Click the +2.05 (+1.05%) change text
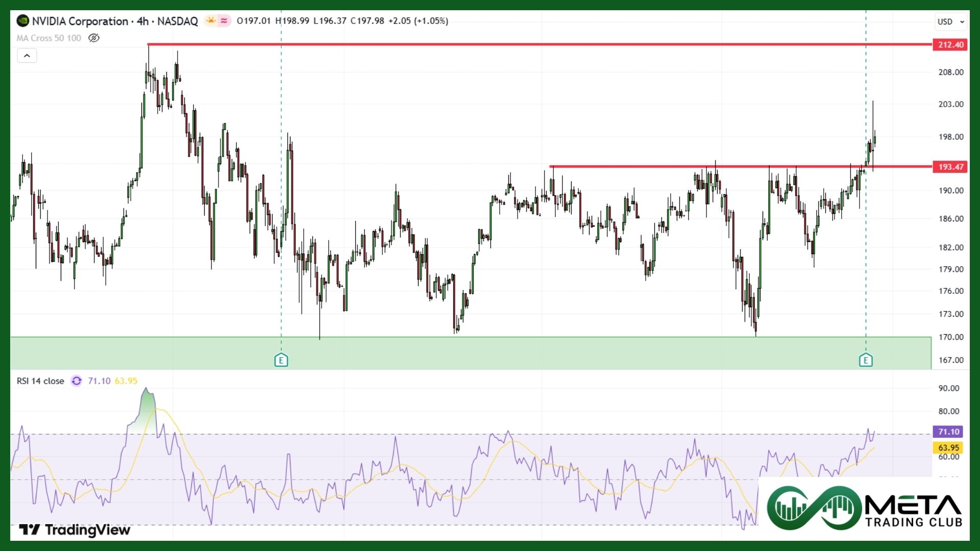The width and height of the screenshot is (980, 551). 419,21
